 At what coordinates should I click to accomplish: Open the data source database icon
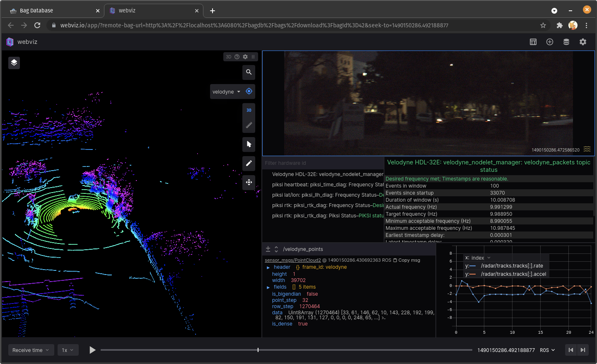tap(566, 42)
